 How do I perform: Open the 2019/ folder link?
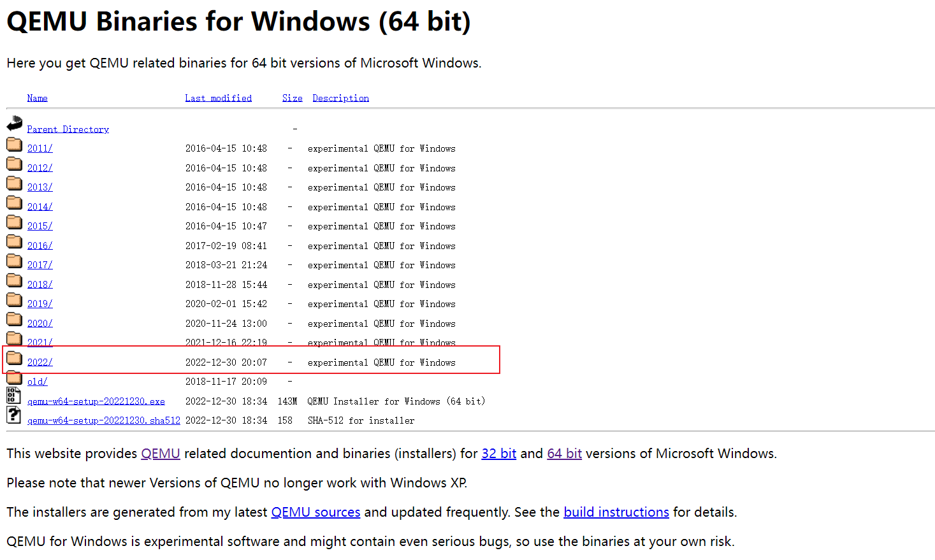point(40,304)
